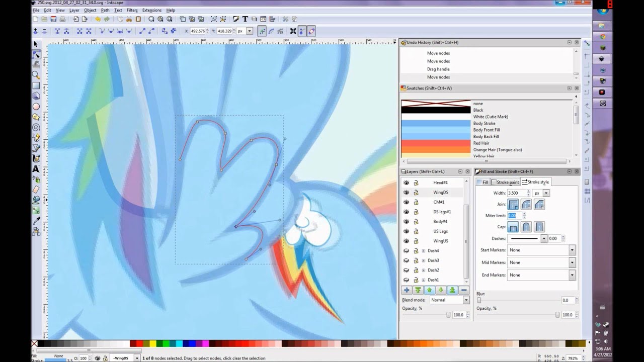Expand the Dash2 layer group
This screenshot has height=362, width=644.
click(x=423, y=270)
